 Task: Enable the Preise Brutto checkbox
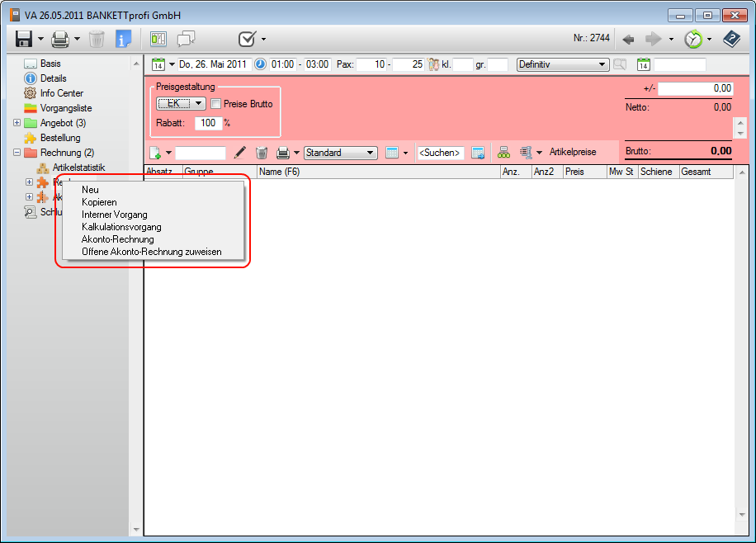click(216, 104)
